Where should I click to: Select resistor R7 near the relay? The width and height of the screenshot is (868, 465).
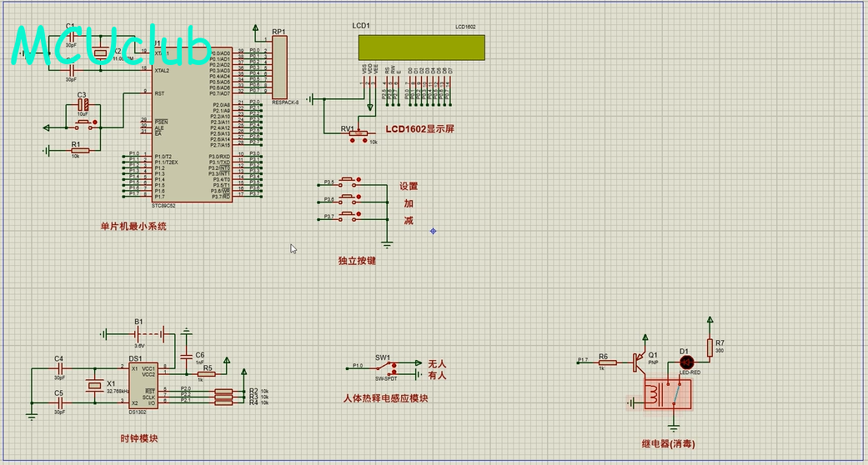coord(710,347)
